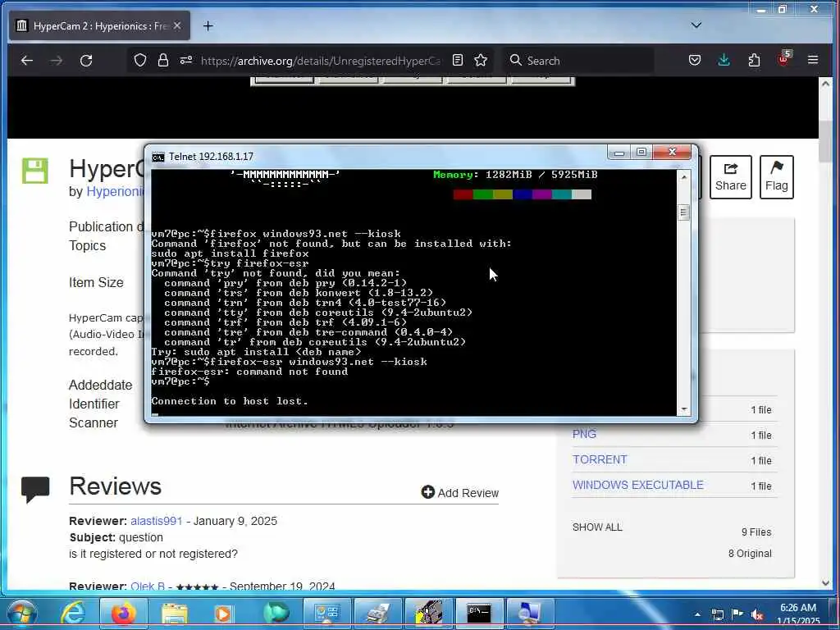Open the Firefox downloads panel
Viewport: 840px width, 630px height.
[724, 60]
